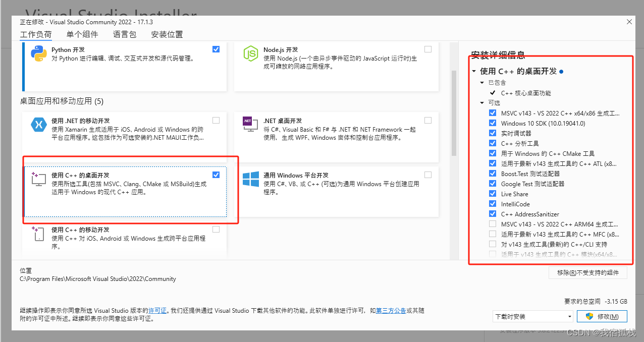Uncheck the 实时调试器 component checkbox

pos(493,133)
